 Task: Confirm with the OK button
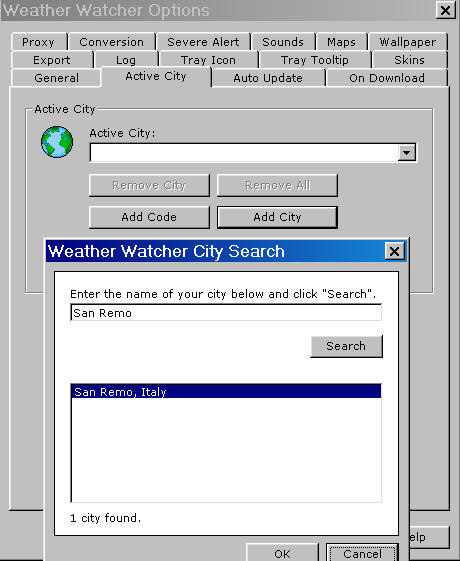coord(283,553)
